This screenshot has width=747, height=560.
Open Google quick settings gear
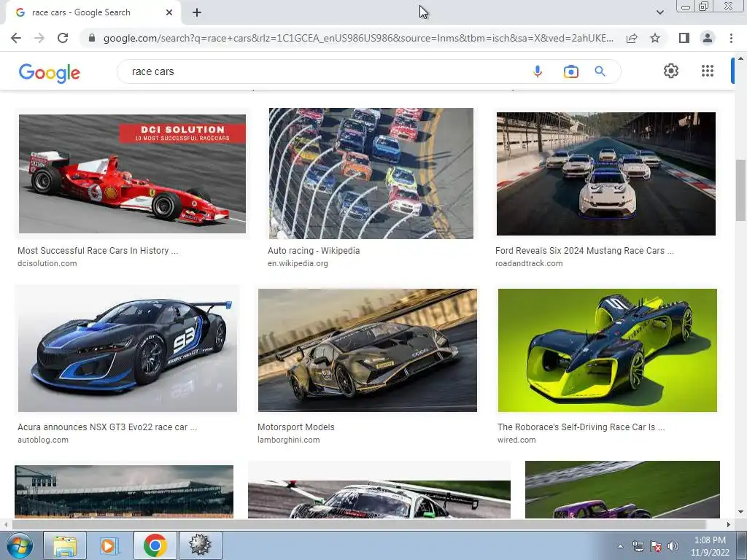671,71
